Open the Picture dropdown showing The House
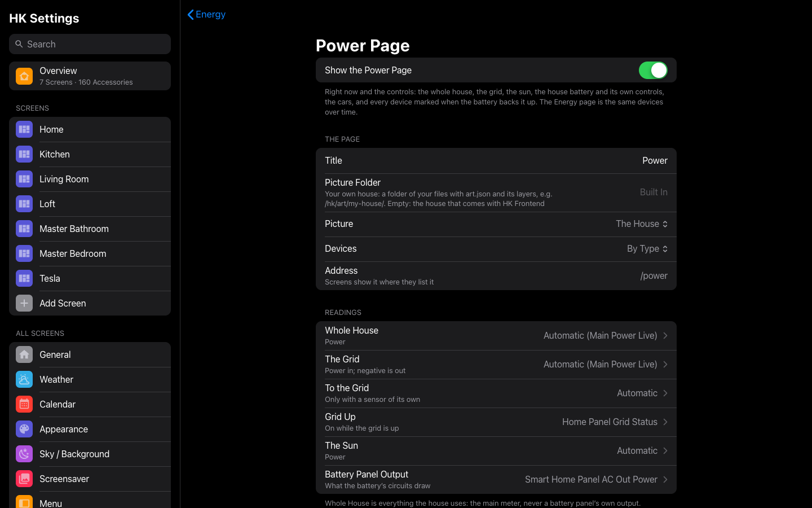The height and width of the screenshot is (508, 812). [642, 224]
